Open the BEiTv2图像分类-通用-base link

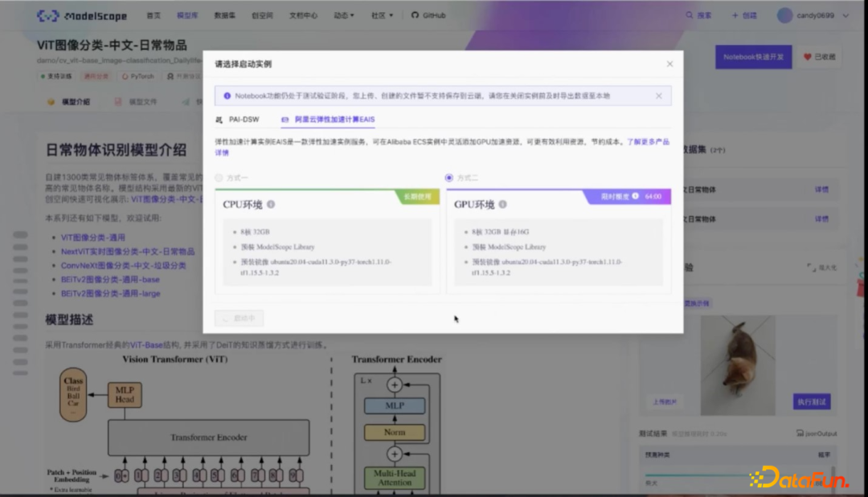[x=110, y=279]
